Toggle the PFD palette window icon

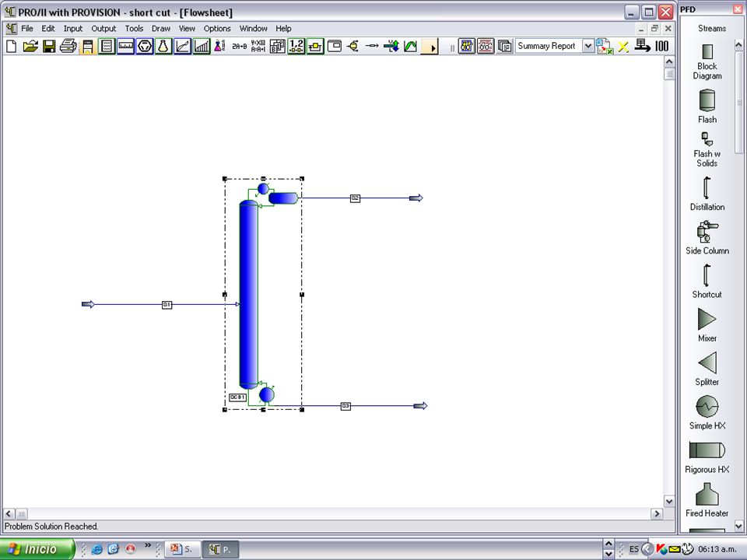click(x=335, y=46)
